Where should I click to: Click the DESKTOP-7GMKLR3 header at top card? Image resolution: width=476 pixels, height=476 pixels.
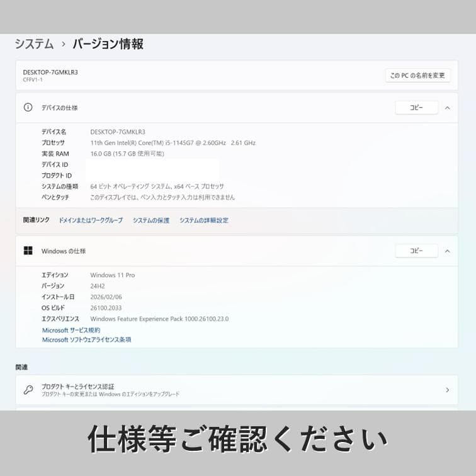pos(50,72)
